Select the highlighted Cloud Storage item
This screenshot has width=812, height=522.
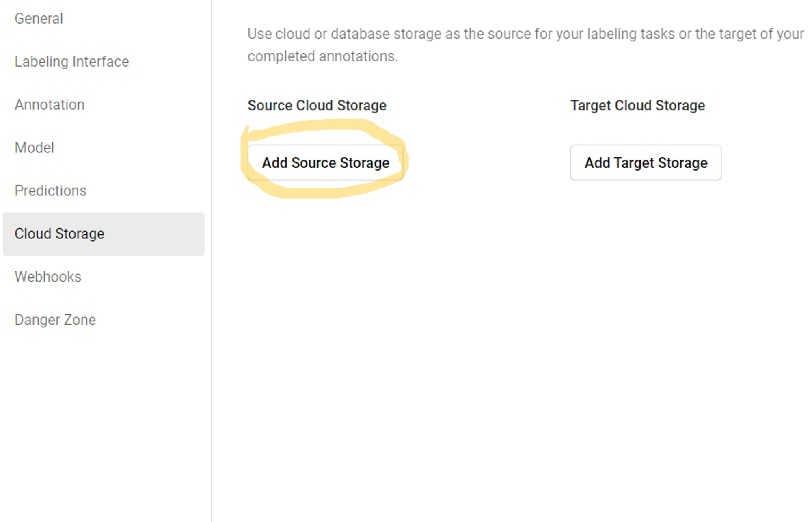60,234
